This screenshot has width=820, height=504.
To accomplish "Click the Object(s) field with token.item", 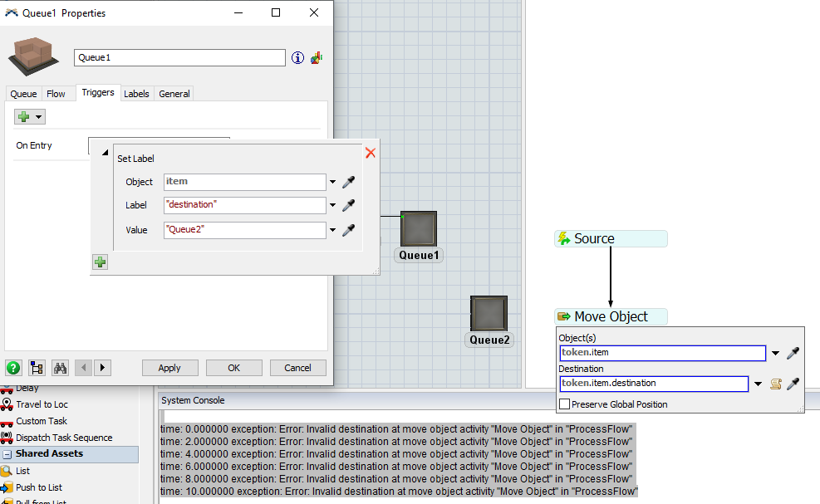I will point(663,353).
